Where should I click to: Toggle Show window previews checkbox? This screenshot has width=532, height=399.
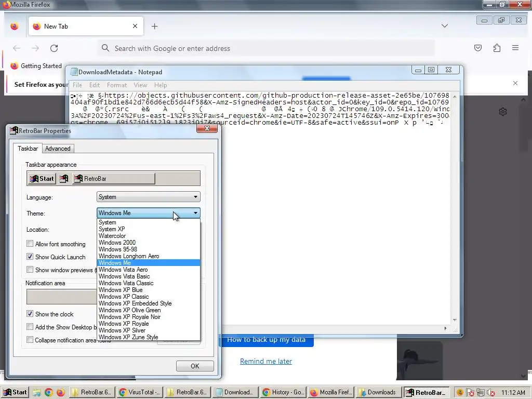point(30,270)
